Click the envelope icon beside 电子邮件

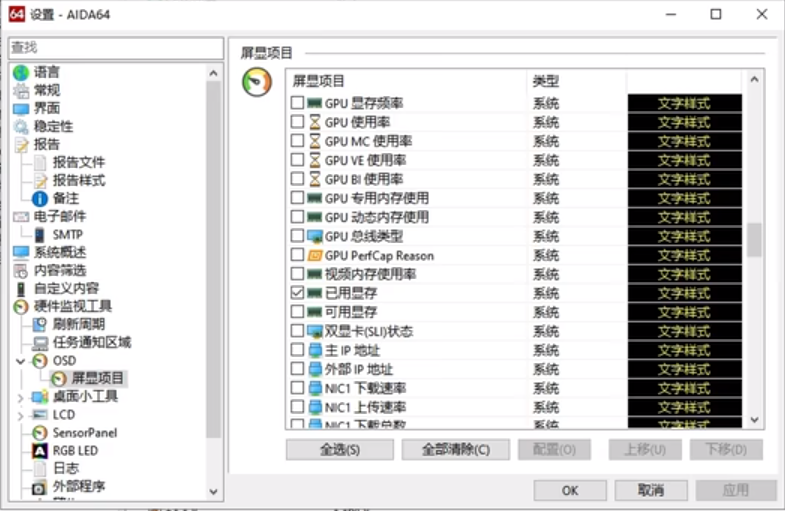click(21, 217)
